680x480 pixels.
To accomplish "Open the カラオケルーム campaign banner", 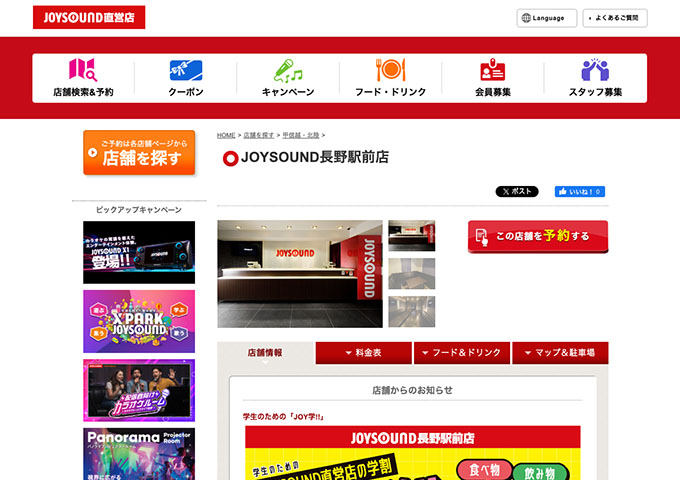I will 139,390.
